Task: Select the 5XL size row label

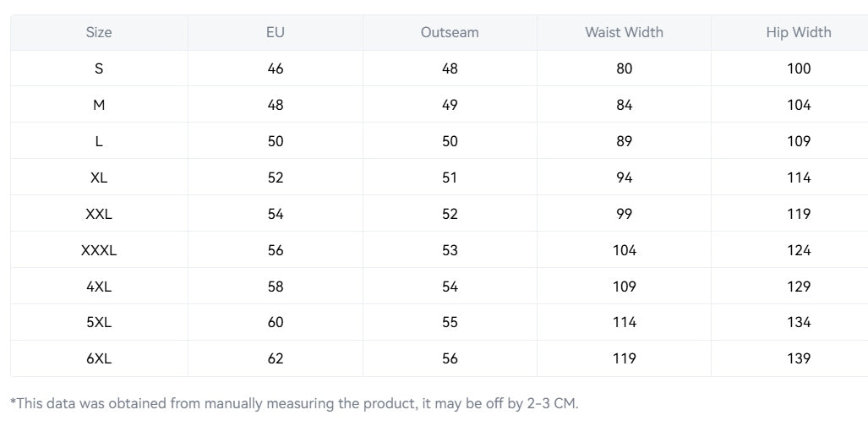Action: coord(99,322)
